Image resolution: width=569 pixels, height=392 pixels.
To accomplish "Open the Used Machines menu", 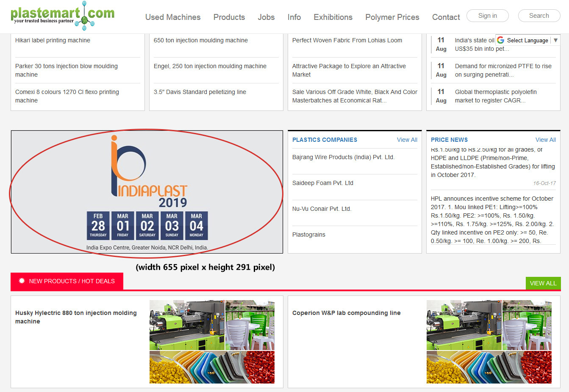I will tap(173, 17).
